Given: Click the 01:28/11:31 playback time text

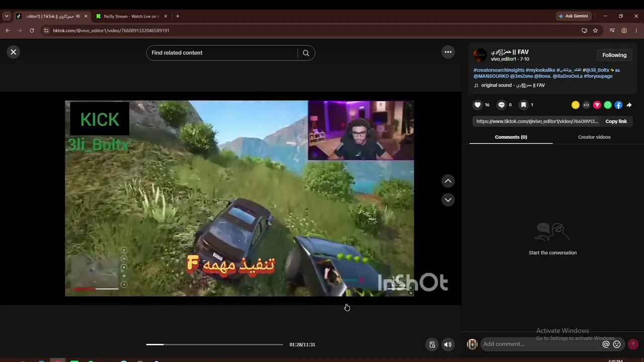Looking at the screenshot, I should point(302,345).
